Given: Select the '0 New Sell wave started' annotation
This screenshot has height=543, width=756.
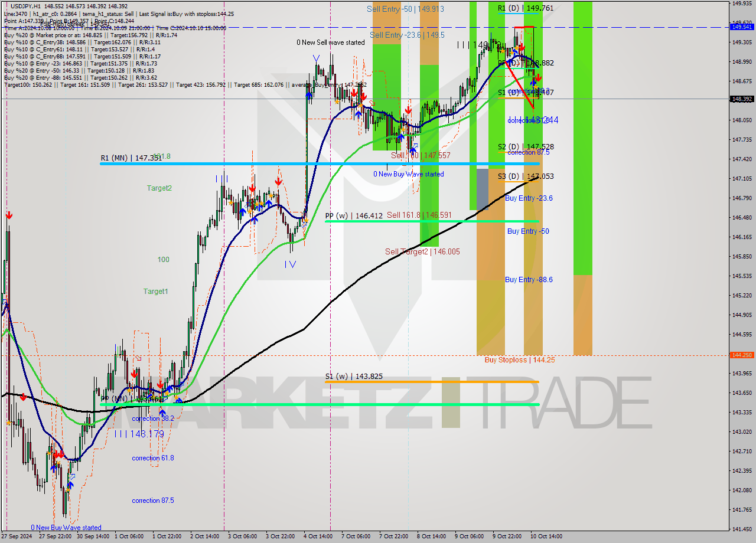Looking at the screenshot, I should [331, 42].
